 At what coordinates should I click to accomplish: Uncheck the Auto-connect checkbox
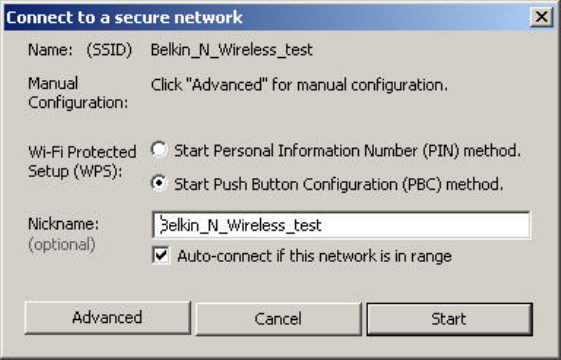coord(161,255)
